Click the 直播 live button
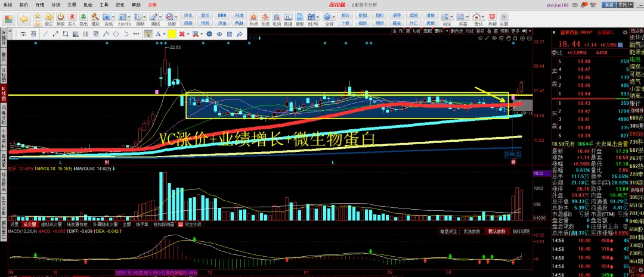The image size is (644, 277). pos(609,5)
